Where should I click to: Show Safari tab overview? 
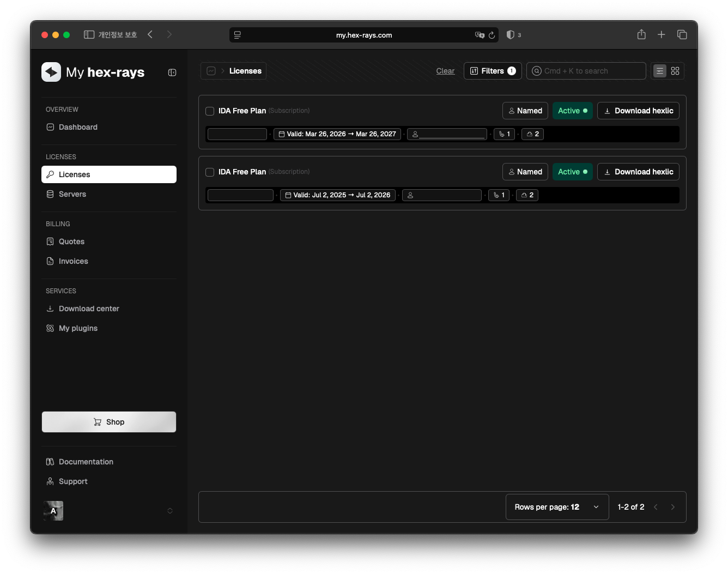point(682,35)
